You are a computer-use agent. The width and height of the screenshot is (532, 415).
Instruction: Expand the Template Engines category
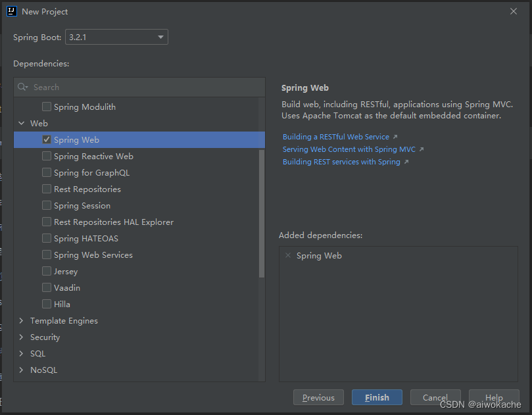[22, 321]
